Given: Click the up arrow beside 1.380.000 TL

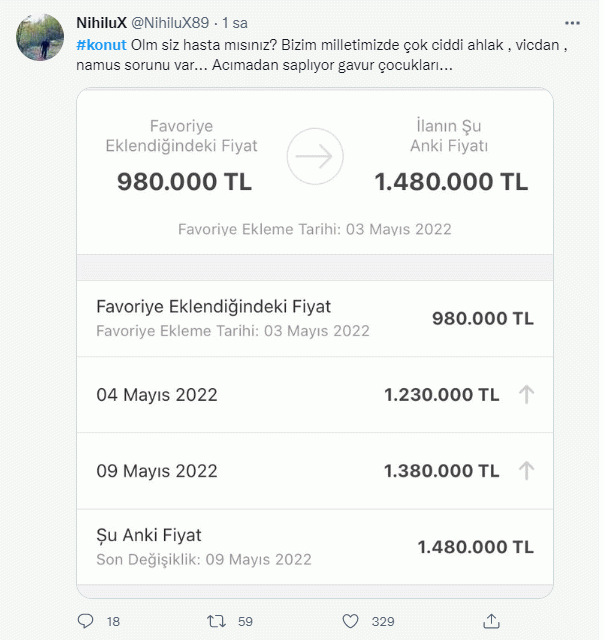Looking at the screenshot, I should [x=527, y=470].
